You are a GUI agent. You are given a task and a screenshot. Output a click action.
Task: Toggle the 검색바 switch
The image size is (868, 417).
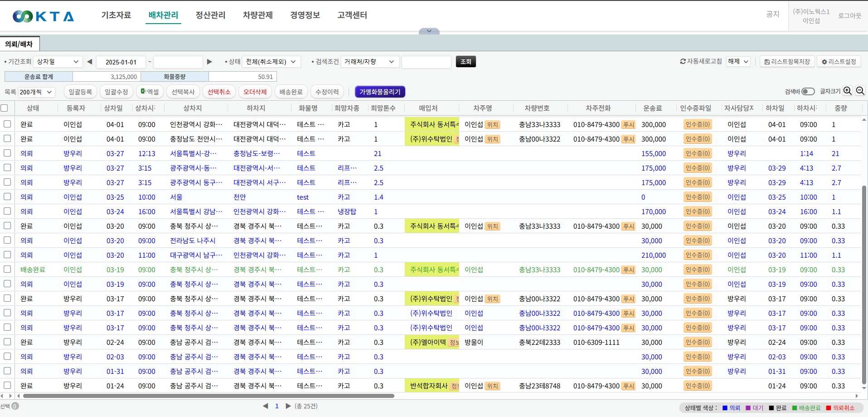pyautogui.click(x=808, y=92)
